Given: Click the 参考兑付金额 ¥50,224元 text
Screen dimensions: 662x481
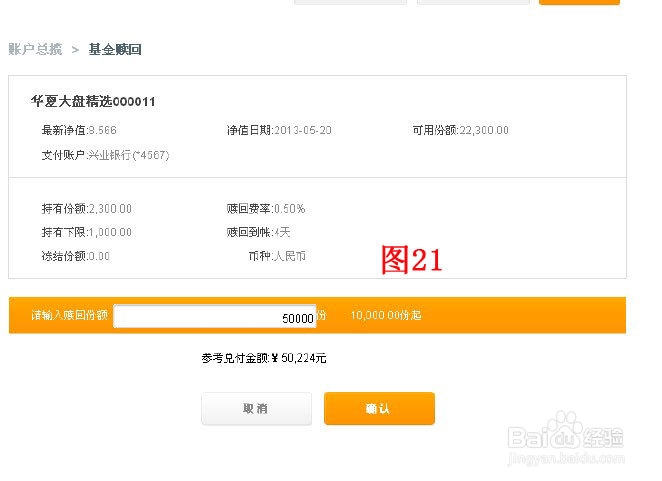Looking at the screenshot, I should [x=264, y=358].
